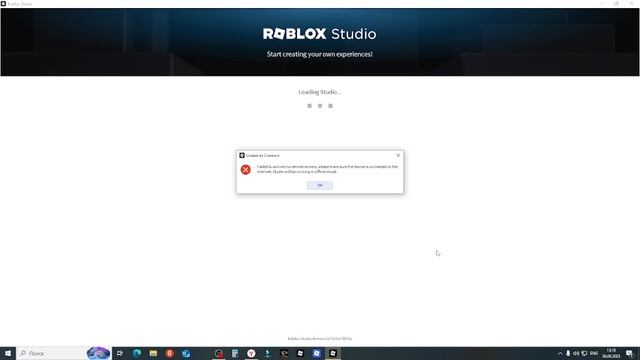Open the taskbar clock and date
Viewport: 640px width, 360px height.
coord(611,353)
